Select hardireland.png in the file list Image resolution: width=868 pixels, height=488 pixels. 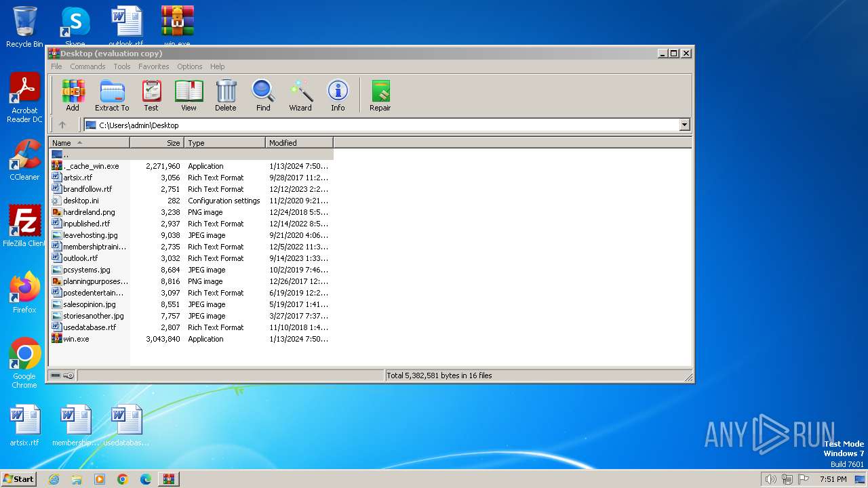point(191,212)
